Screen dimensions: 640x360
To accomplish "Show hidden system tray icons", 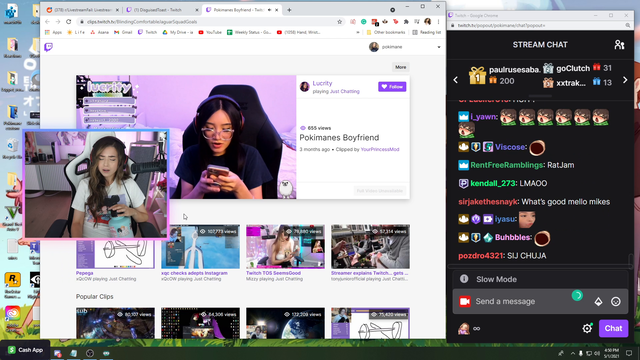I will 572,353.
